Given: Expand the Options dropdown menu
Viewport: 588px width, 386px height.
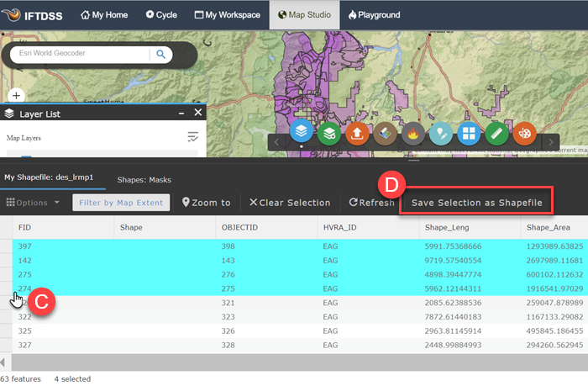Looking at the screenshot, I should pyautogui.click(x=34, y=203).
